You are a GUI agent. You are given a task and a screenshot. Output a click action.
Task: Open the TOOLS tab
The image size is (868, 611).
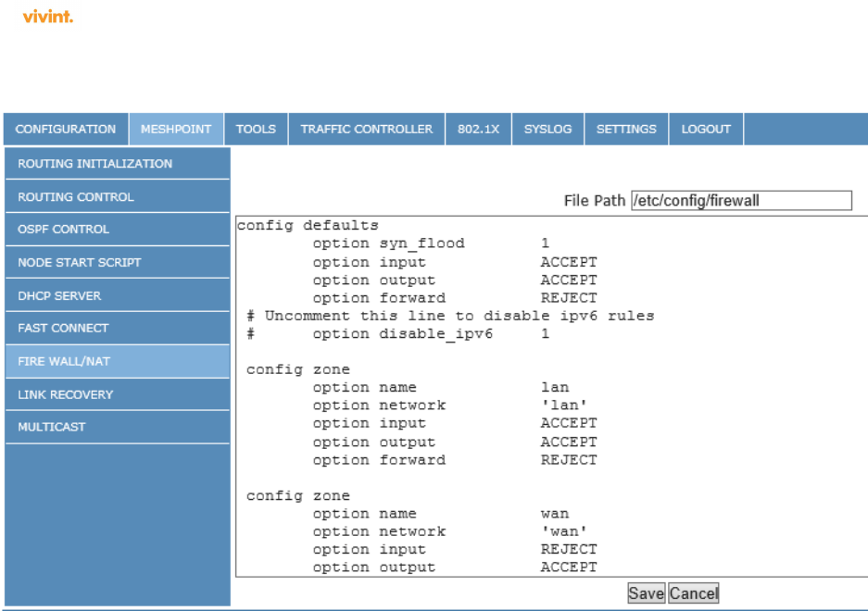click(x=256, y=129)
